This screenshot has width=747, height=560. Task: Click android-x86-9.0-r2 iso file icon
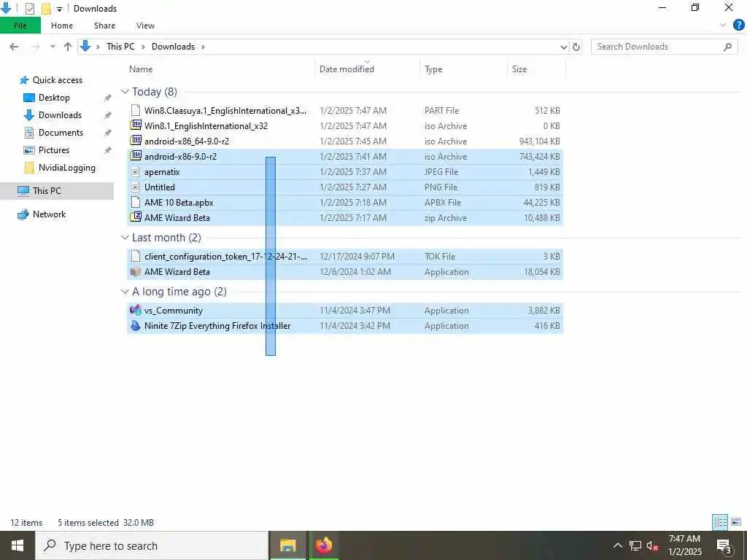pos(136,156)
